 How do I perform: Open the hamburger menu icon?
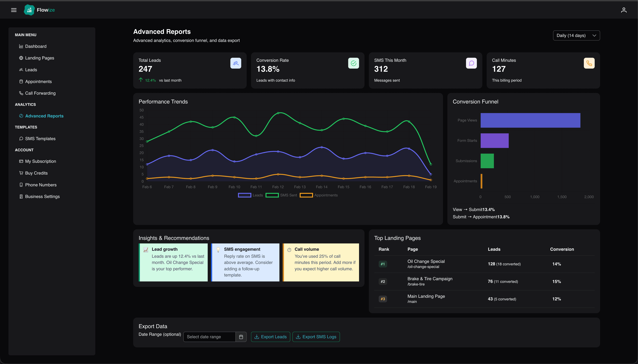pyautogui.click(x=14, y=10)
